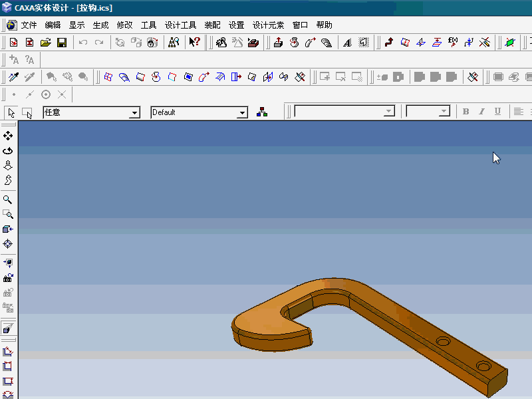Click the loft feature icon
Viewport: 532px width, 399px height.
click(x=327, y=43)
